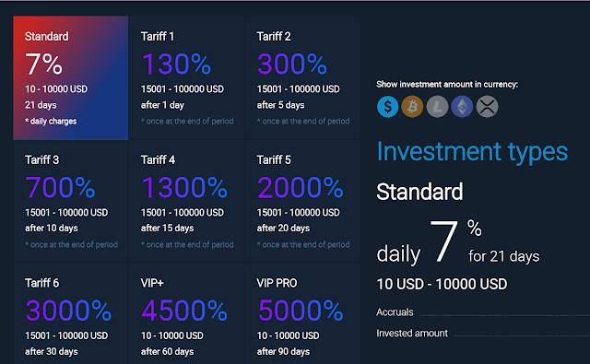Pick the VIP PRO 5000% plan
The height and width of the screenshot is (364, 590).
click(302, 313)
